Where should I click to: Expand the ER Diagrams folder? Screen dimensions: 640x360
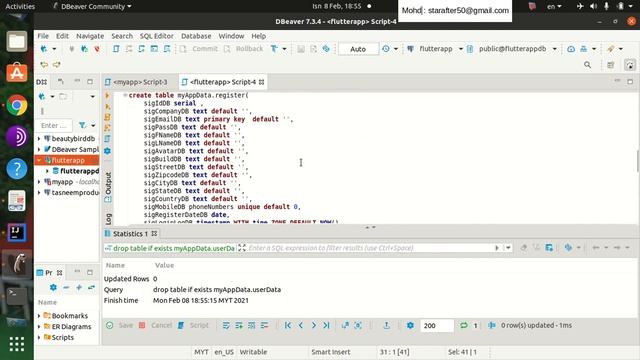[39, 327]
